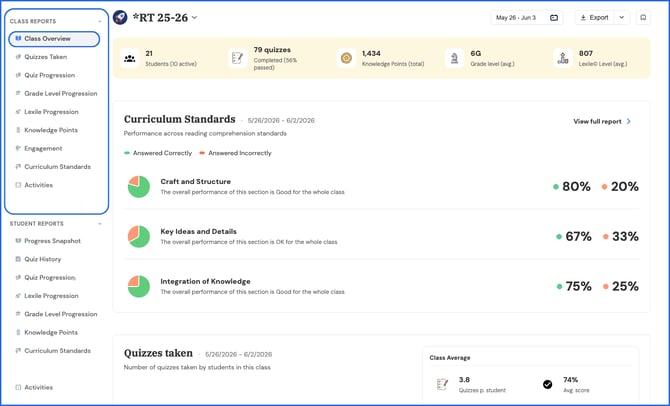Click the Key Ideas and Details heading
This screenshot has width=670, height=406.
pyautogui.click(x=198, y=232)
